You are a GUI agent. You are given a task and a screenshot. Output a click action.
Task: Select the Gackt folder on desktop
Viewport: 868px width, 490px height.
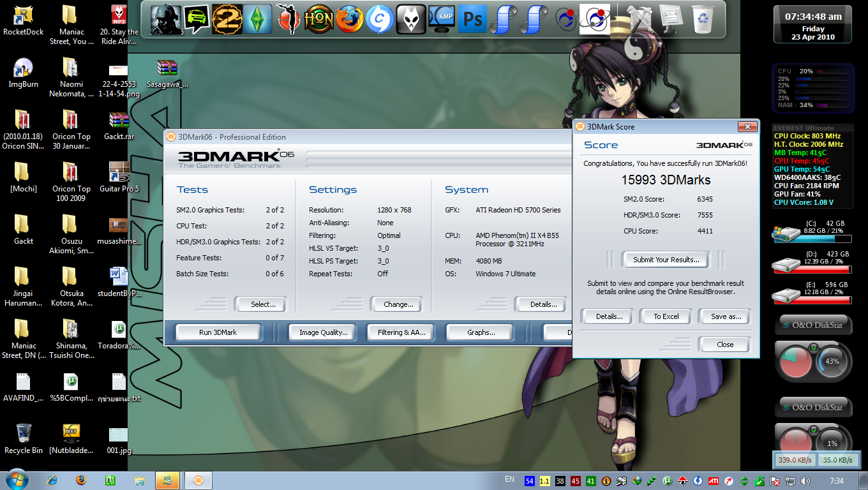click(24, 230)
